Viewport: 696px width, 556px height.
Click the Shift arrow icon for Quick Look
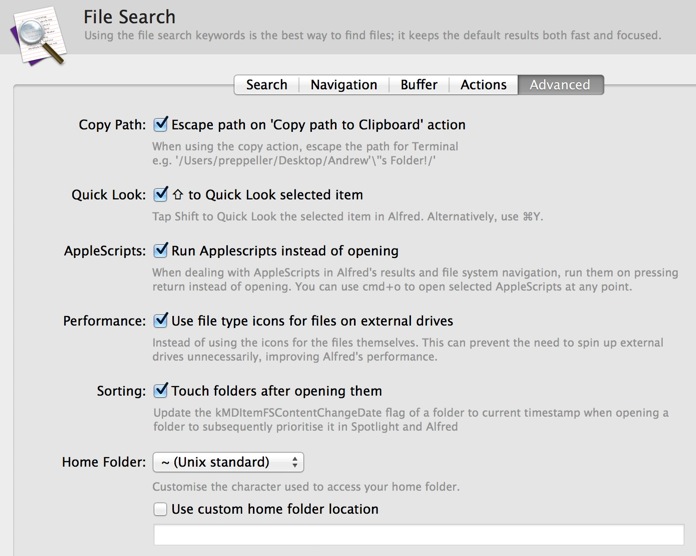[178, 194]
